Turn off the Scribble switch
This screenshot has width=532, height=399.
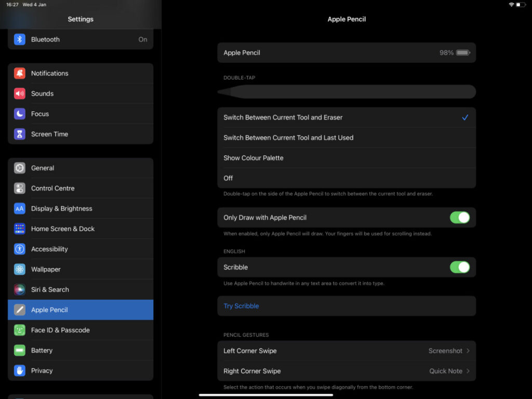pos(459,267)
